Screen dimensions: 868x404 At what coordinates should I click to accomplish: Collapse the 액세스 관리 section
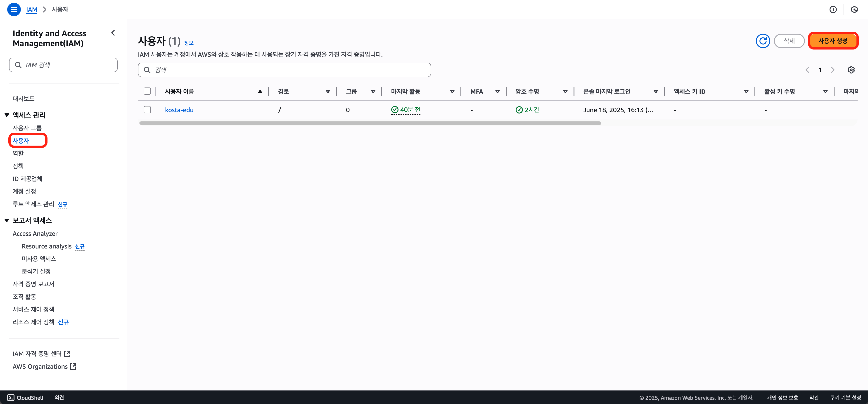[7, 115]
